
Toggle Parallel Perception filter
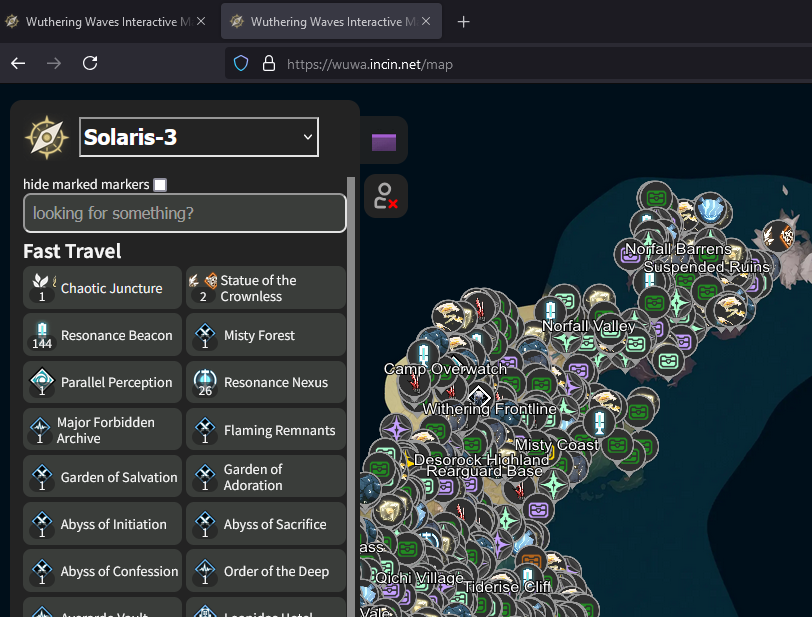(103, 382)
